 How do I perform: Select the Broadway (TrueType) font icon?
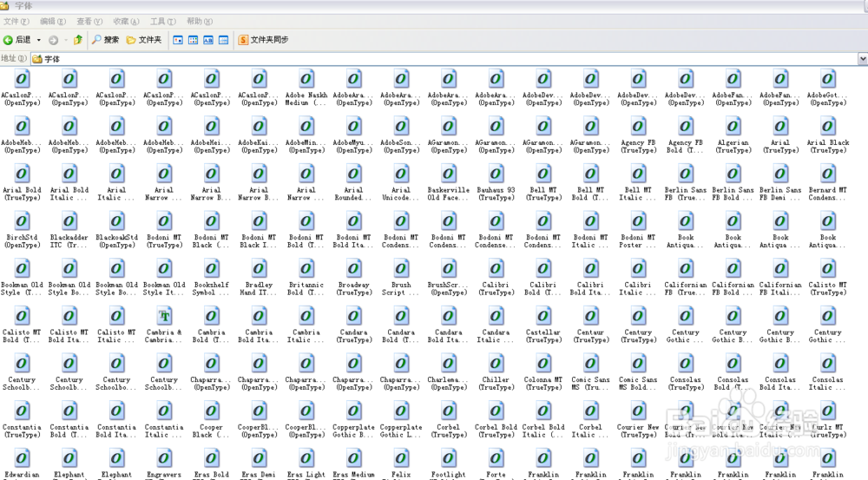click(x=354, y=269)
